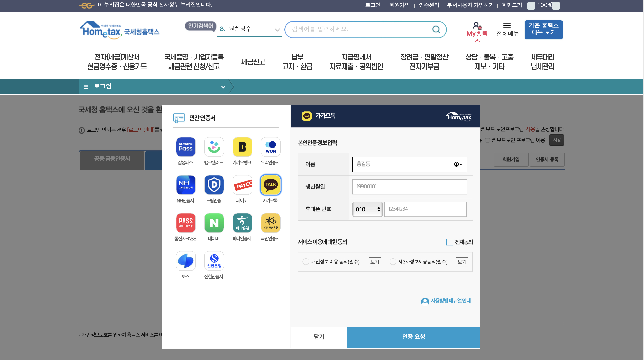View 제3자정보제공동의 보기 button
Image resolution: width=644 pixels, height=360 pixels.
pos(462,262)
